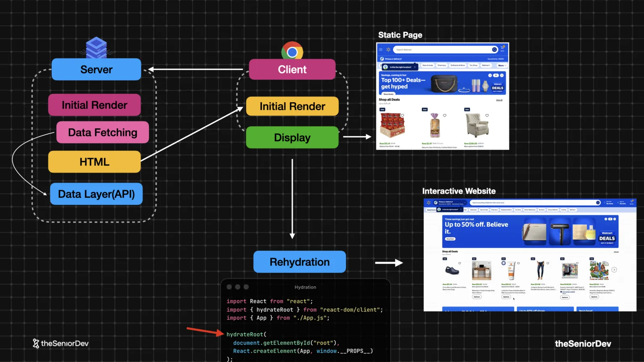644x362 pixels.
Task: Click Options button under sunscreen product
Action: point(506,297)
